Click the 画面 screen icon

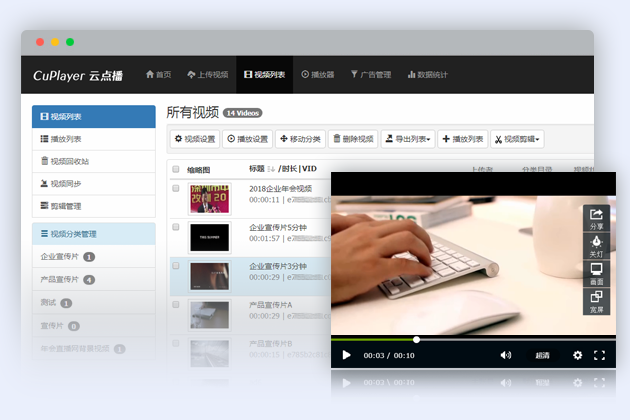596,274
